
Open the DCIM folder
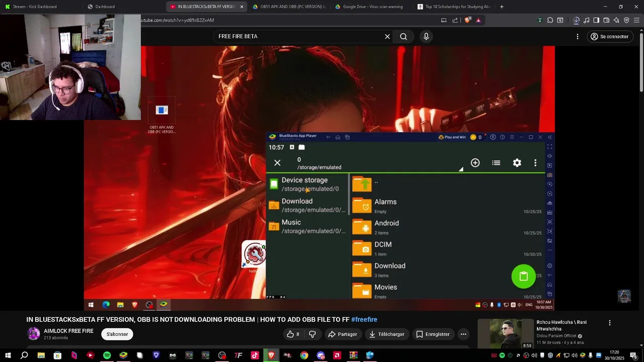pyautogui.click(x=447, y=248)
